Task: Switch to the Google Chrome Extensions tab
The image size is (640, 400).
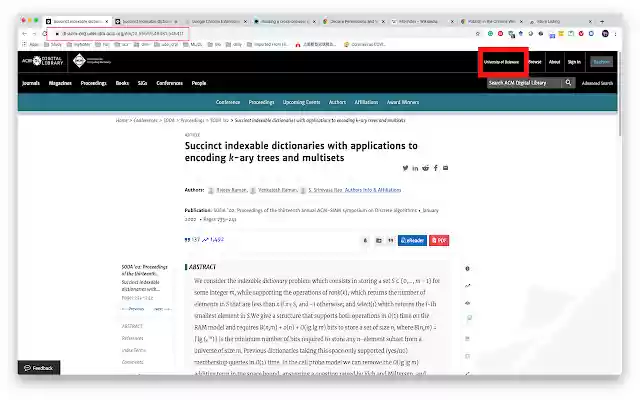Action: tap(215, 21)
